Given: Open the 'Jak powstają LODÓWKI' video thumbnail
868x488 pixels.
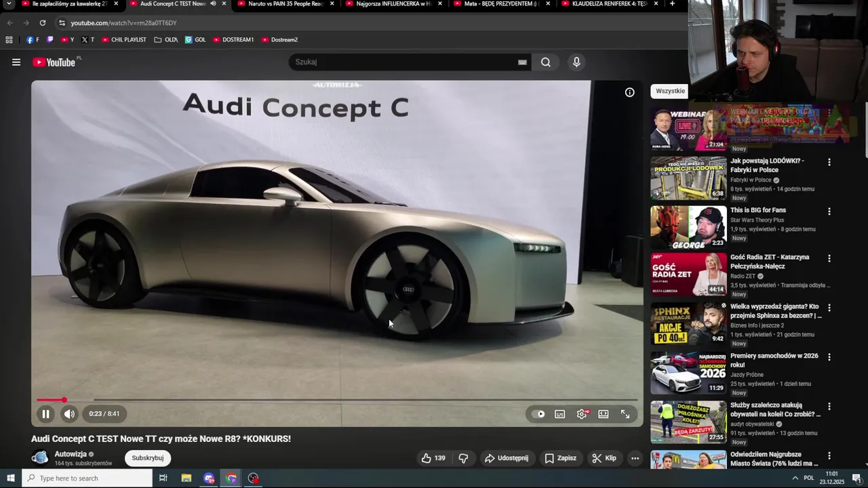Looking at the screenshot, I should (688, 178).
